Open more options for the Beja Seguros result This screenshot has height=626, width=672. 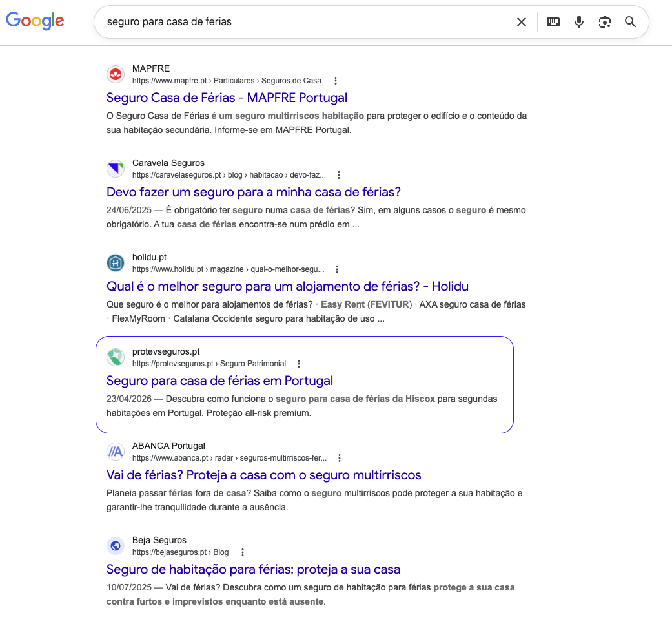(x=243, y=552)
